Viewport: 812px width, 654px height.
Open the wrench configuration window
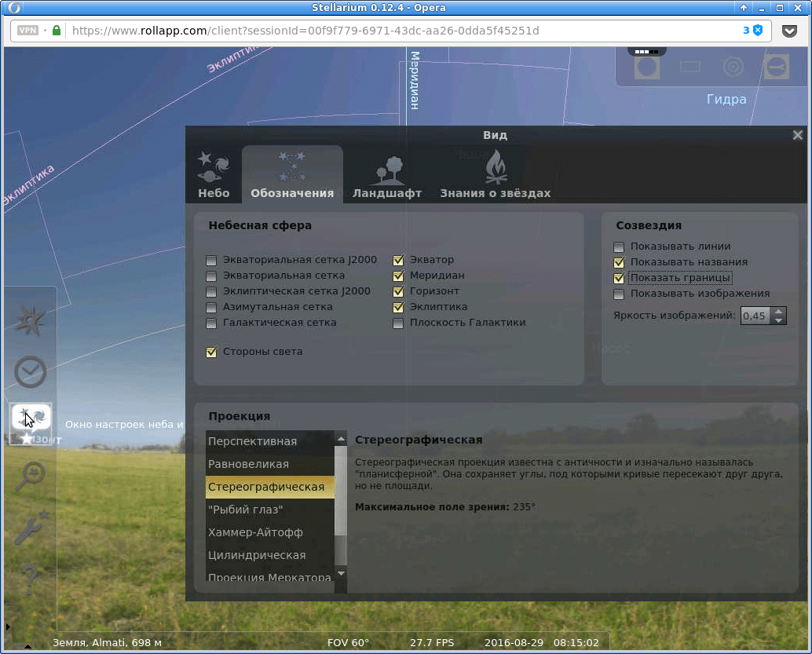pos(30,527)
